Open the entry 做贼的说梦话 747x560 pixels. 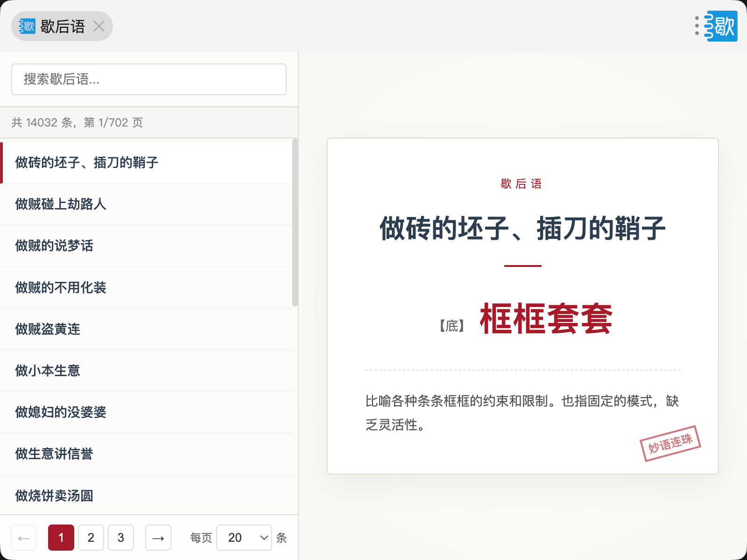click(54, 245)
